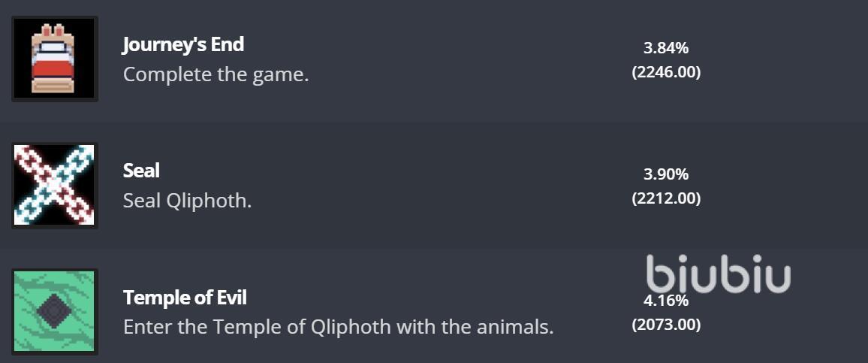Click the Journey's End bed icon

point(55,59)
